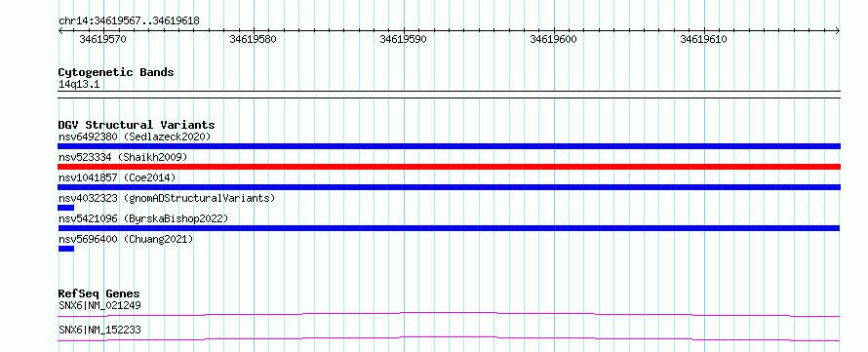Open variant nsv5696400 (Chuang2021) label
The width and height of the screenshot is (868, 352).
click(126, 239)
